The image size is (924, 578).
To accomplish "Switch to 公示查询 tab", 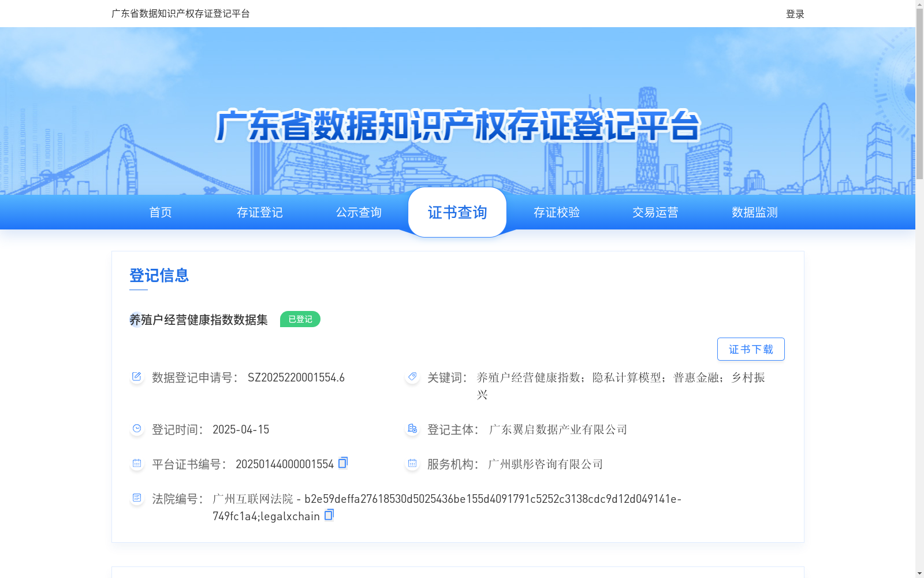I will coord(359,212).
